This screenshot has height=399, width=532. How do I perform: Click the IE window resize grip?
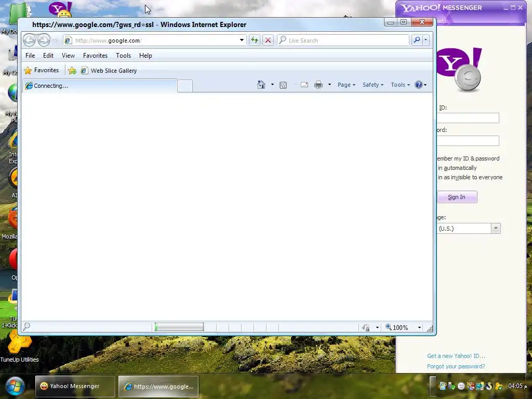pyautogui.click(x=430, y=328)
